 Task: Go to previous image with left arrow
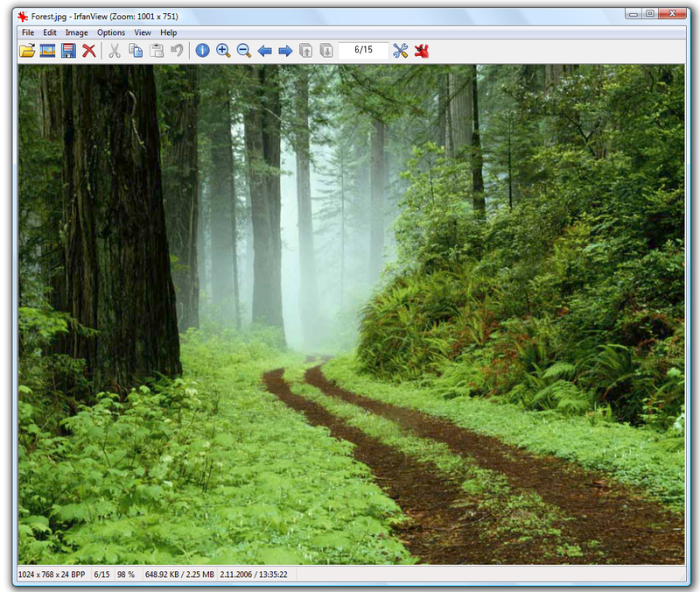[265, 51]
